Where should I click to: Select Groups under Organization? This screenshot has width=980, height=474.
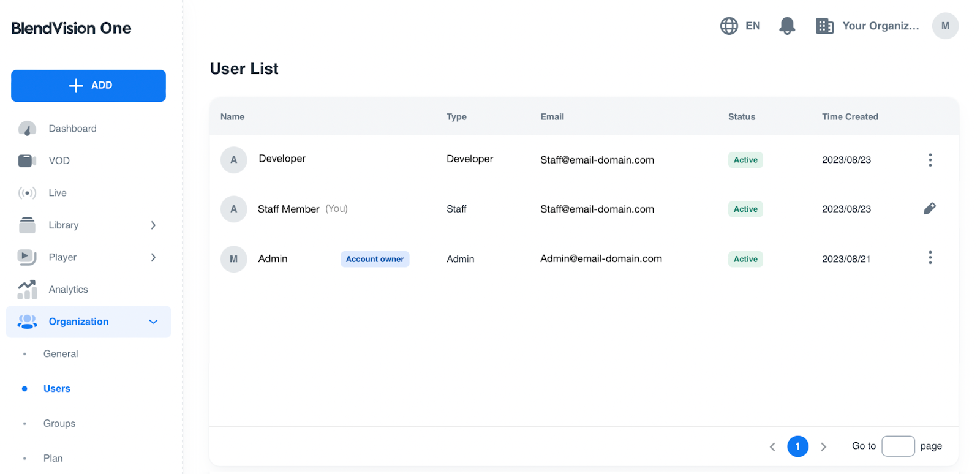point(59,424)
